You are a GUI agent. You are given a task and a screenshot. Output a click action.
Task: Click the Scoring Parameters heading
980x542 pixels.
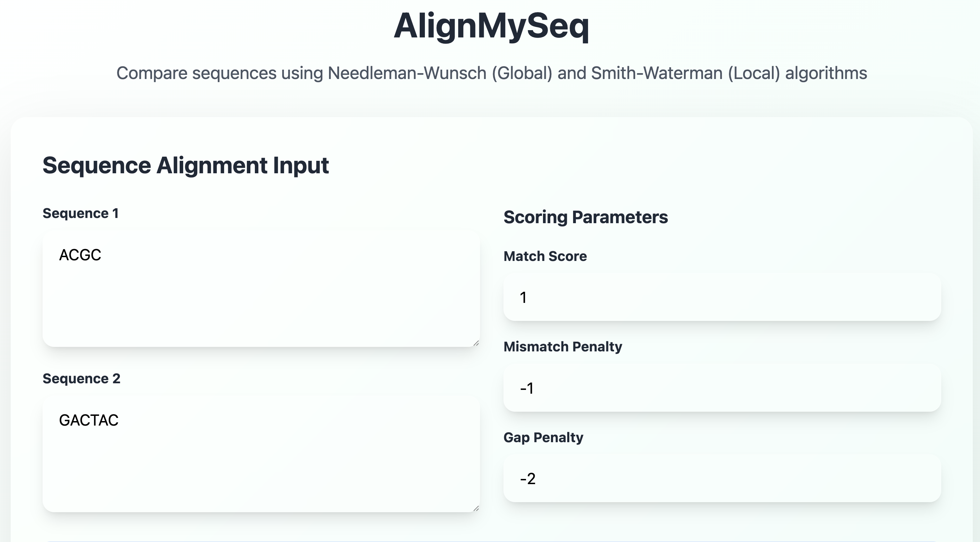tap(586, 217)
